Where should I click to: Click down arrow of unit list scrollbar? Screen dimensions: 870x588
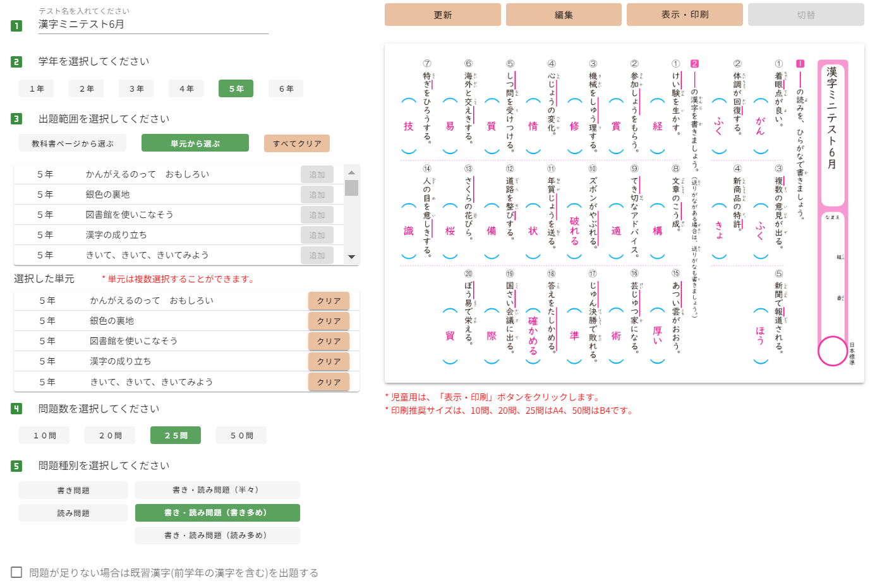352,257
